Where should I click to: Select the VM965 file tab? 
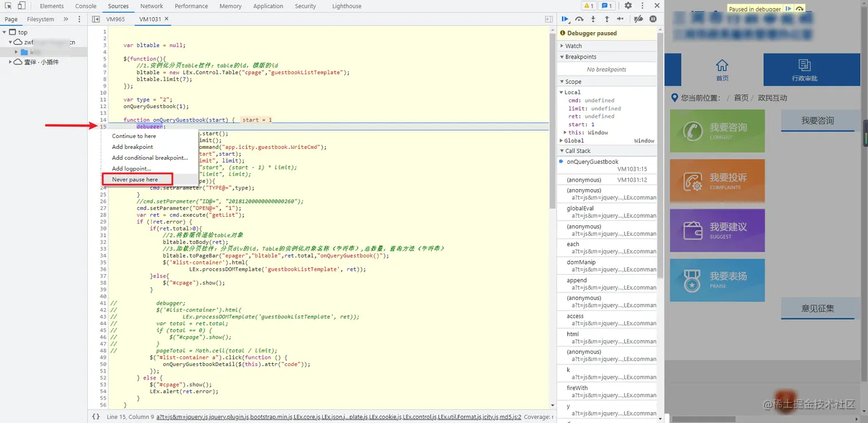115,19
